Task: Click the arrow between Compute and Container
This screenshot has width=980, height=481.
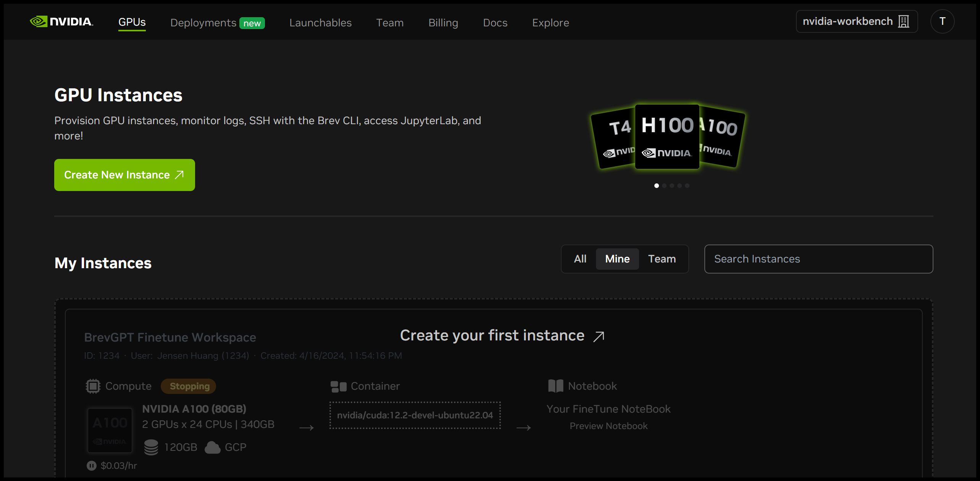Action: (307, 428)
